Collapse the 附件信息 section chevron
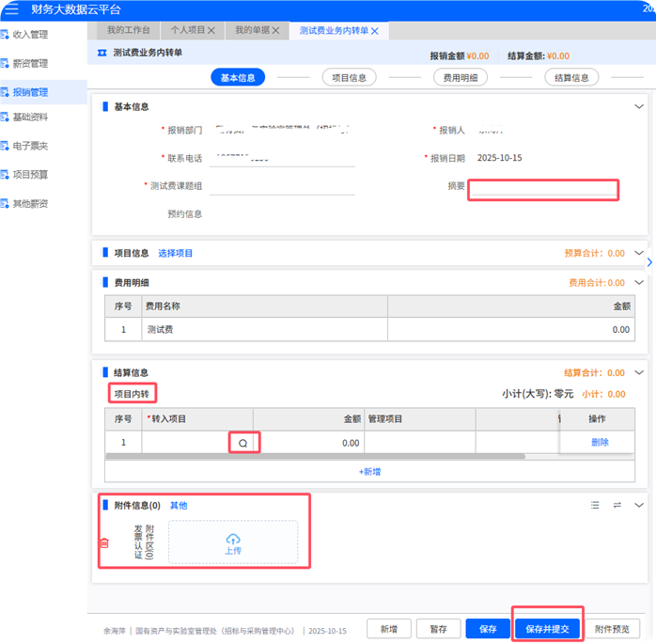The image size is (656, 644). [x=639, y=505]
